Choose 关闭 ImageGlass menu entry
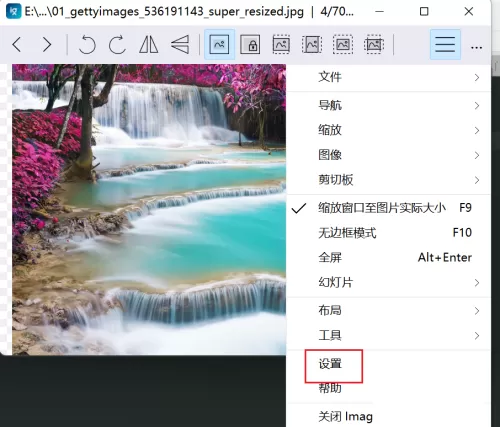Image resolution: width=500 pixels, height=427 pixels. click(345, 417)
